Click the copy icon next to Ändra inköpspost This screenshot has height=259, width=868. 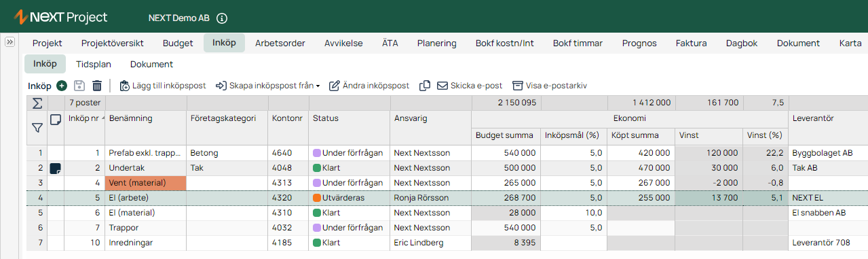[425, 86]
